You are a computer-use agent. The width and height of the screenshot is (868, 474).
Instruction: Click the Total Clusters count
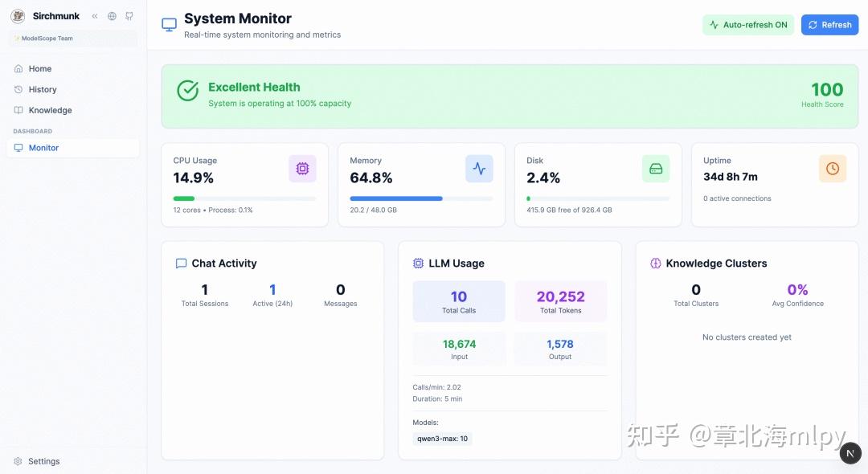(696, 290)
